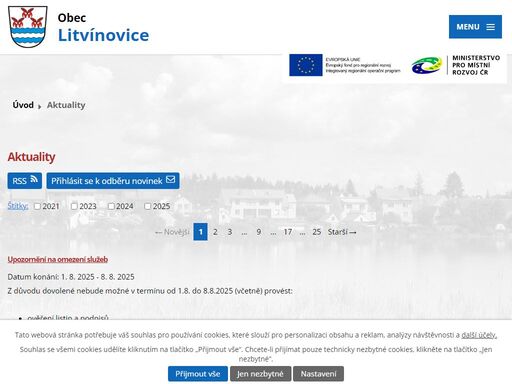Go to pagination page 17
512x384 pixels.
pos(288,232)
